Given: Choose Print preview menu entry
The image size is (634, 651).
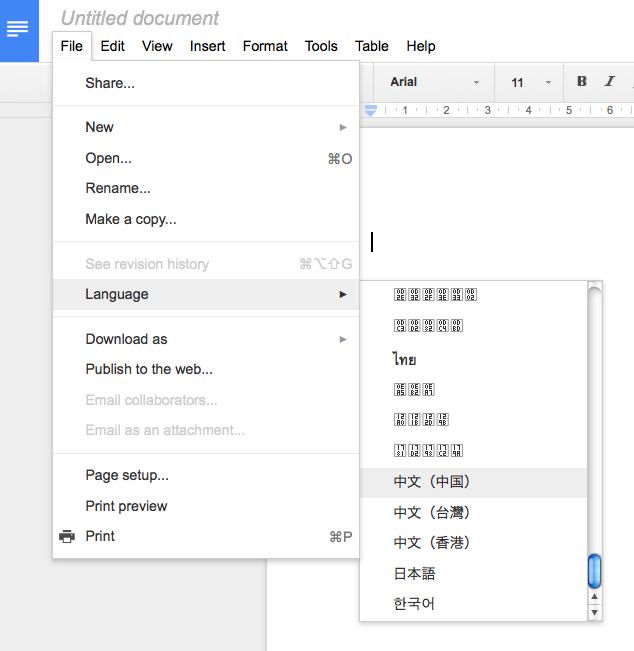Looking at the screenshot, I should pos(206,506).
